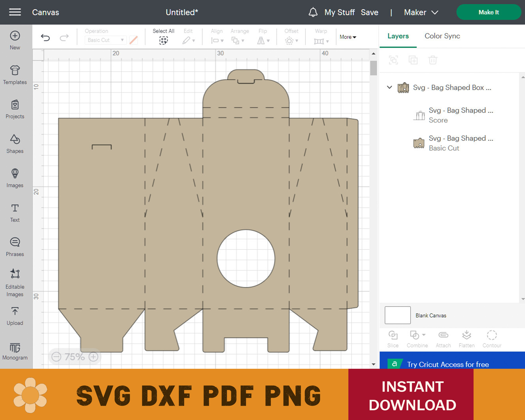The width and height of the screenshot is (525, 420).
Task: Click the Blank Canvas color swatch
Action: tap(397, 315)
